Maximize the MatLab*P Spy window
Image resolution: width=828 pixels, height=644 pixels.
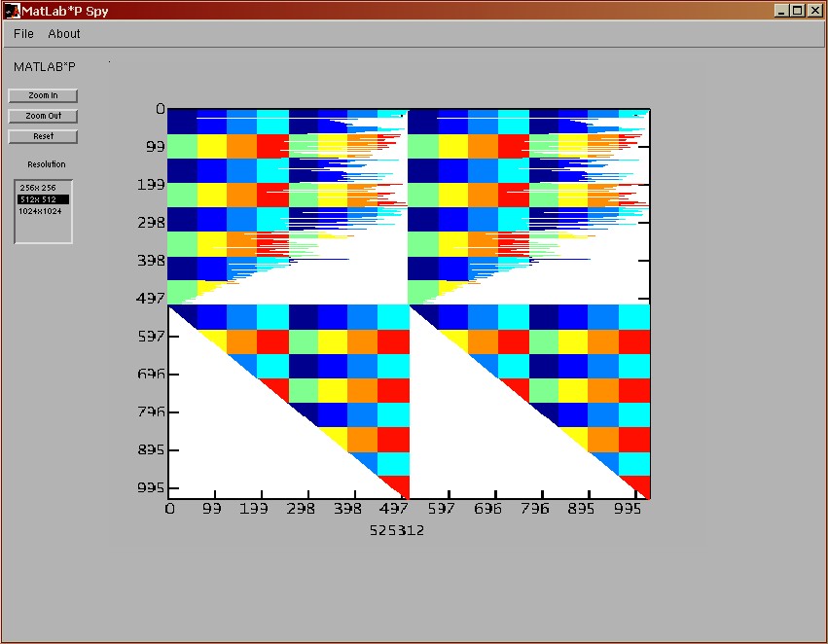click(798, 10)
